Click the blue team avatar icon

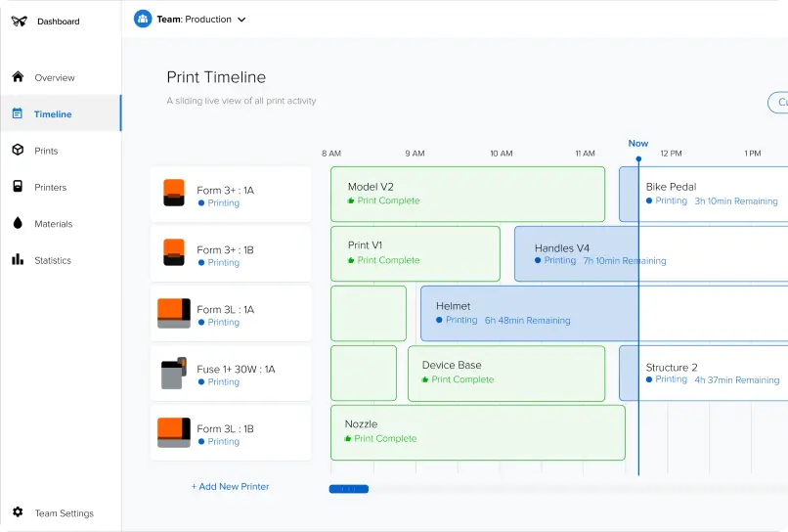(143, 19)
